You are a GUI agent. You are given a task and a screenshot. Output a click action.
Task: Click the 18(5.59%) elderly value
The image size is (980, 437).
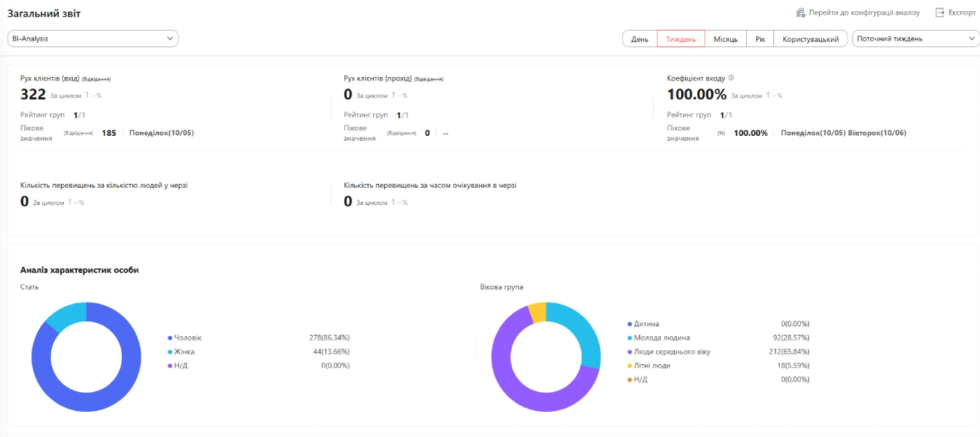(792, 366)
